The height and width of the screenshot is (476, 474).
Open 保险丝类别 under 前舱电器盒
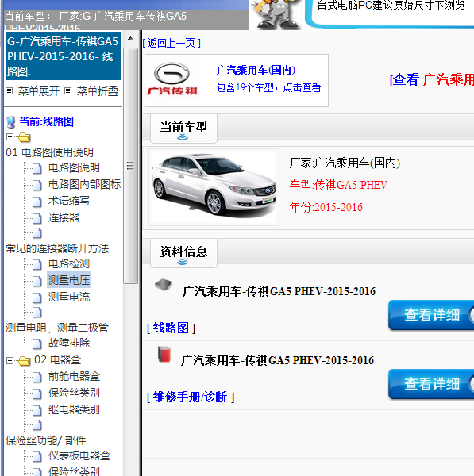(74, 393)
